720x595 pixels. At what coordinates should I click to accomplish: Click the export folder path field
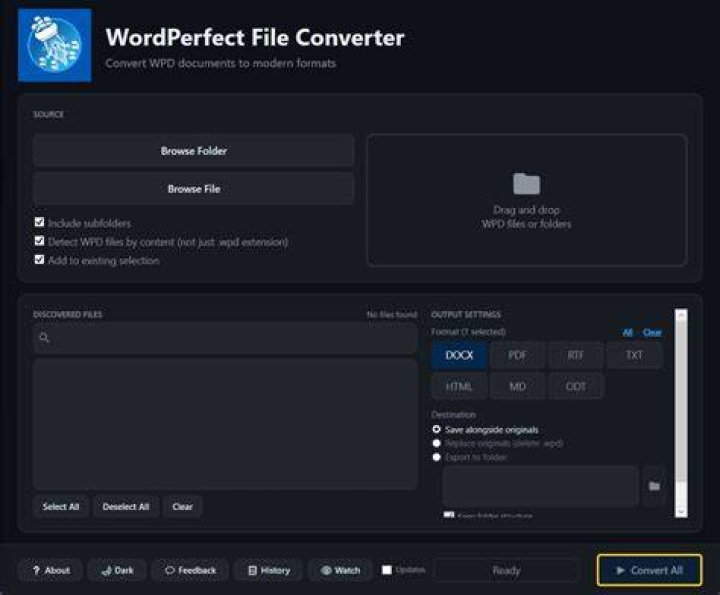click(x=540, y=486)
